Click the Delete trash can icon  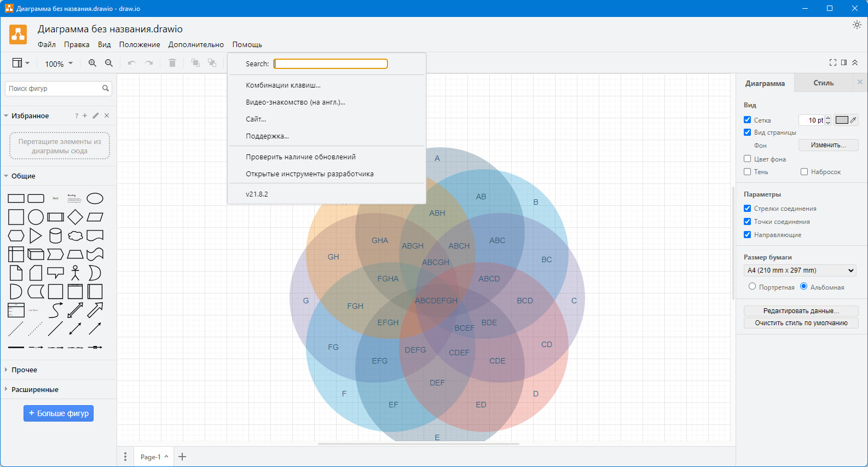click(172, 64)
